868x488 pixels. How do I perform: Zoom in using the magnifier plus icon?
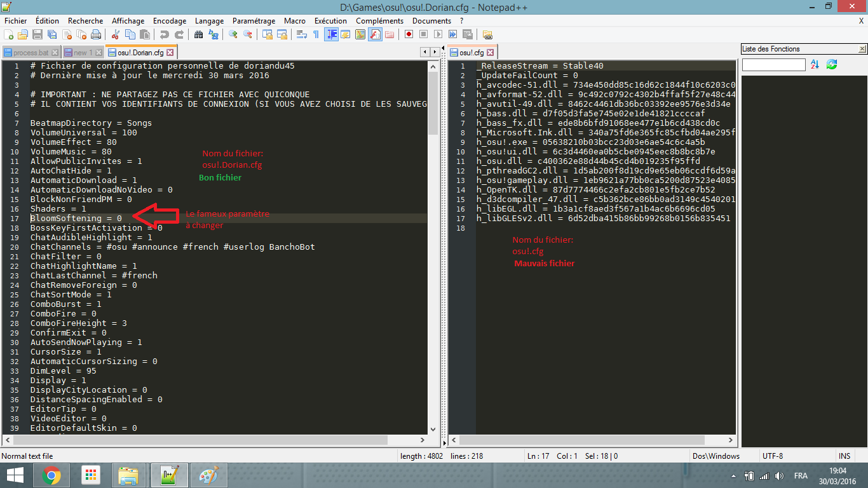pyautogui.click(x=233, y=34)
